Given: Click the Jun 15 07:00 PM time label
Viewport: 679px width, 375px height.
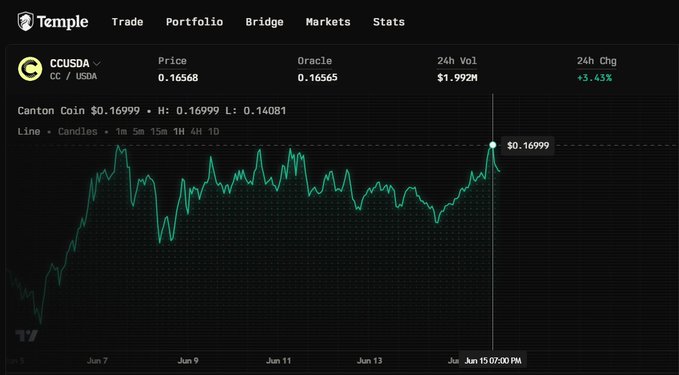Looking at the screenshot, I should click(493, 360).
